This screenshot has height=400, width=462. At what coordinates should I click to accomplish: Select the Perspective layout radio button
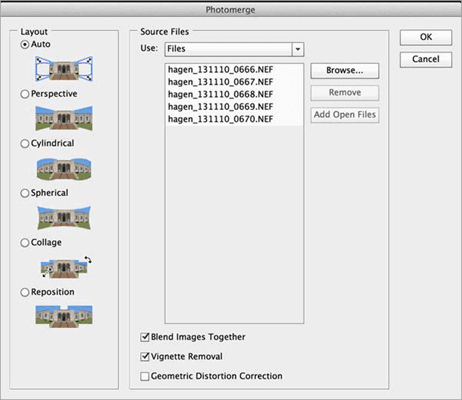(25, 94)
